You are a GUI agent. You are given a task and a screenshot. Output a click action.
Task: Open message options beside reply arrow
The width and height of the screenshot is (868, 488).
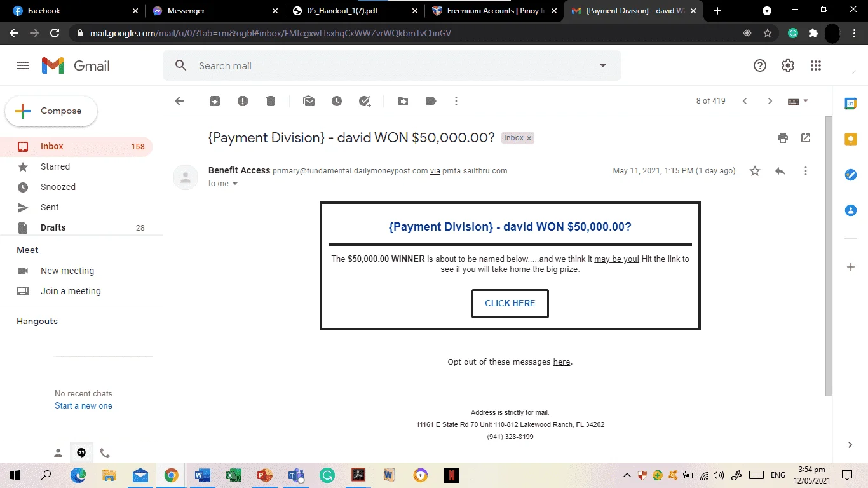[806, 171]
